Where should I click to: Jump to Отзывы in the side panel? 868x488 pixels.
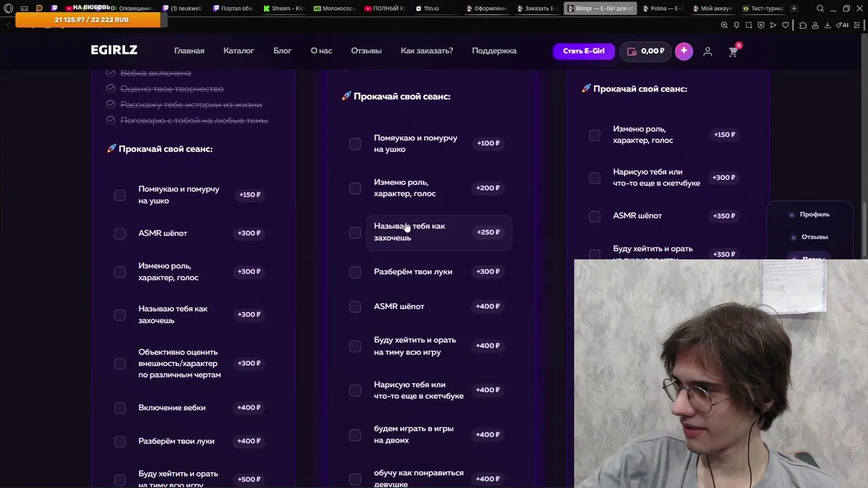pos(814,237)
